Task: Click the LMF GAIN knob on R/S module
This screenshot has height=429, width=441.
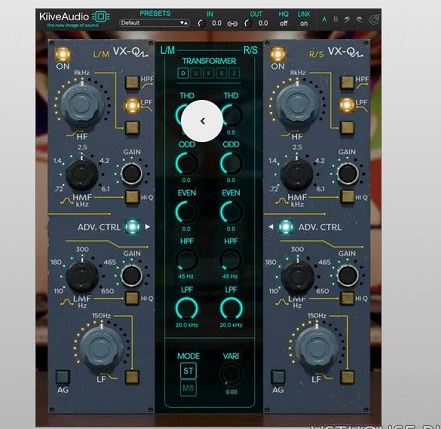Action: pyautogui.click(x=347, y=275)
